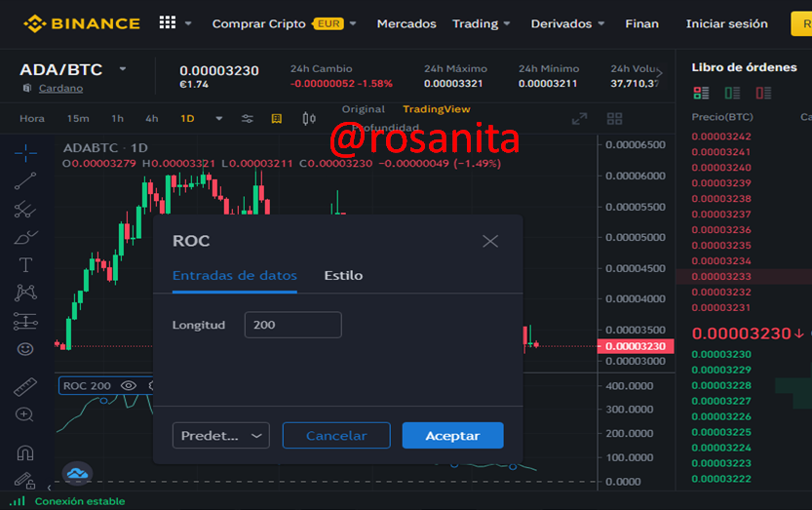This screenshot has height=510, width=812.
Task: Close the ROC settings dialog
Action: (490, 241)
